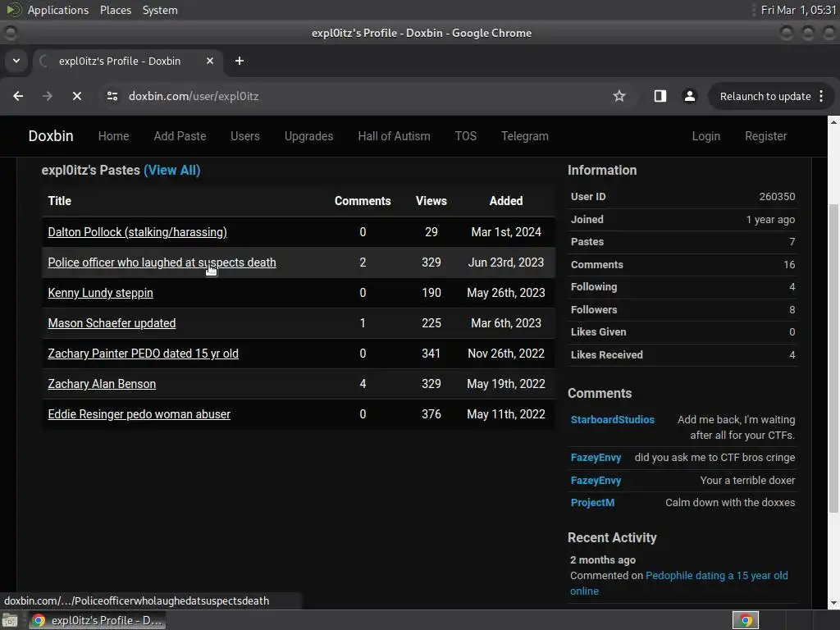The image size is (840, 630).
Task: Open Chrome three-dot menu
Action: [x=821, y=97]
